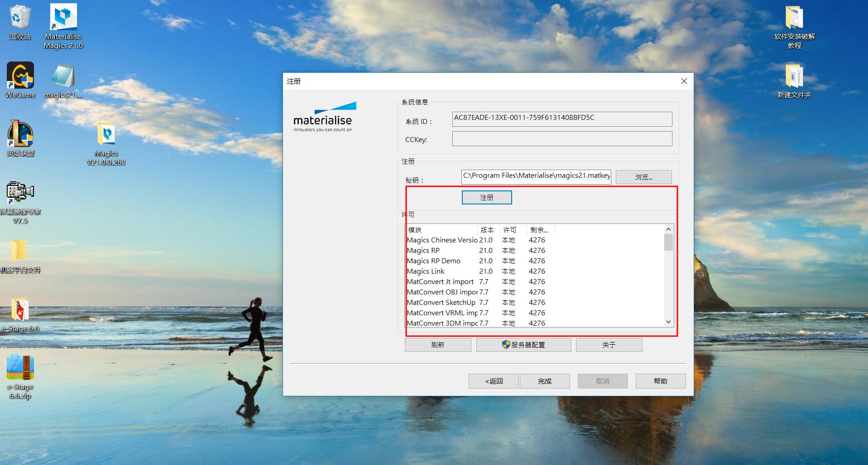This screenshot has width=868, height=465.
Task: Close the 注册 dialog window
Action: point(684,81)
